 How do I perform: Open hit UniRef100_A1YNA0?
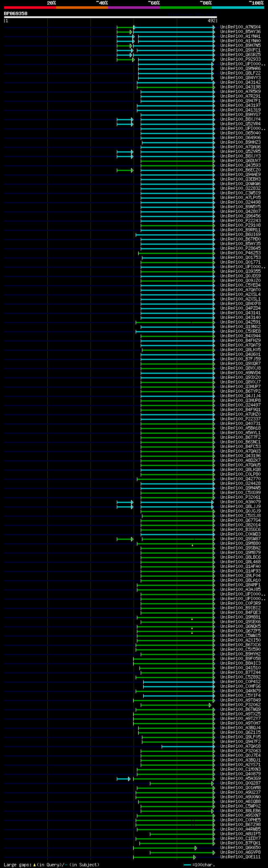tap(240, 41)
